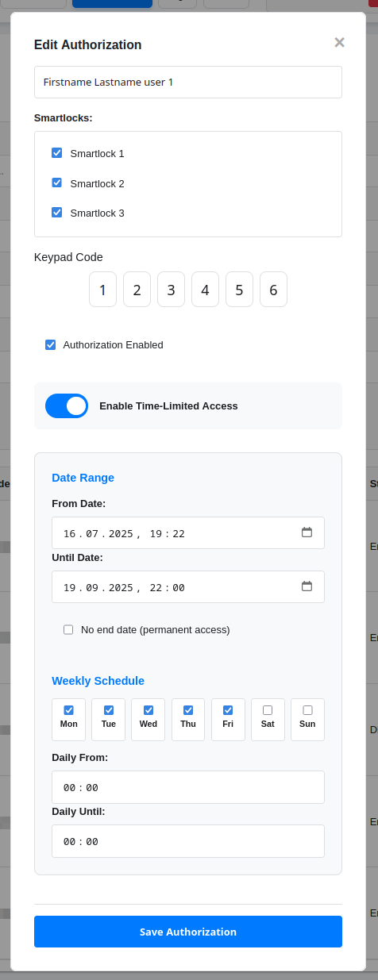
Task: Uncheck the Fri weekday checkbox
Action: coord(228,710)
